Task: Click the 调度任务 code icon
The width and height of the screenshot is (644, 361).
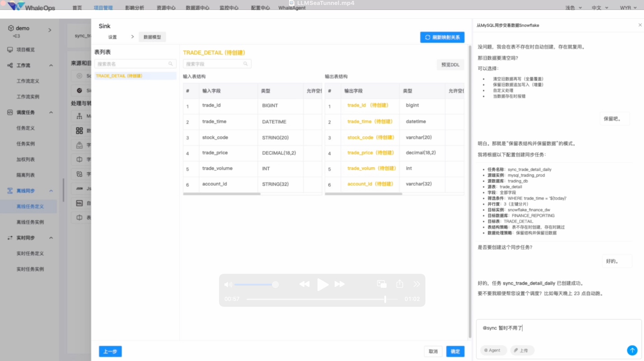Action: (10, 113)
